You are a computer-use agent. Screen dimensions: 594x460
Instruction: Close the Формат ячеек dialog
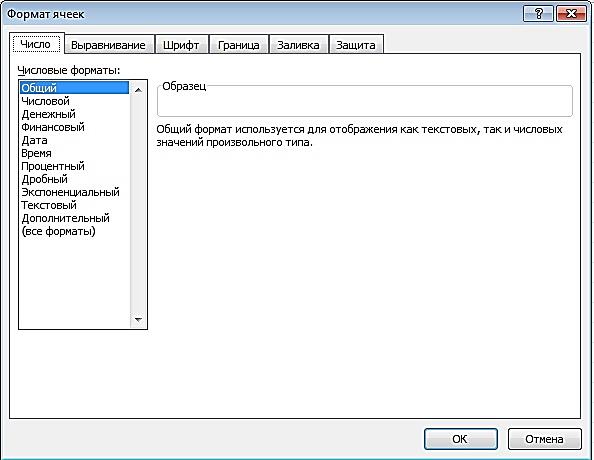click(x=571, y=14)
